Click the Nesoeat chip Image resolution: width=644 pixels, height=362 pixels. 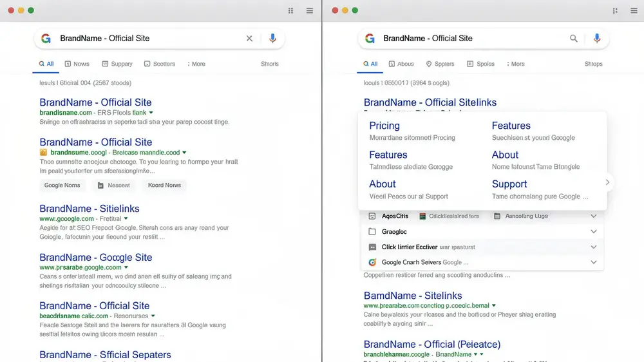(x=114, y=186)
